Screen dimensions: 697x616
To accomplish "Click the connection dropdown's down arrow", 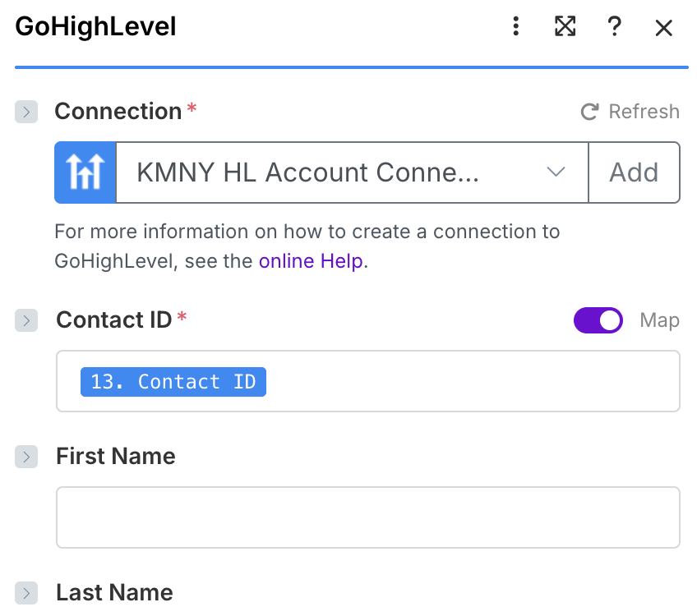I will (x=556, y=172).
